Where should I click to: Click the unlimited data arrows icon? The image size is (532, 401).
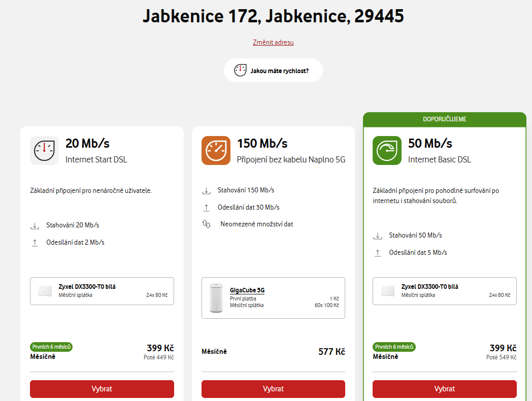coord(206,224)
